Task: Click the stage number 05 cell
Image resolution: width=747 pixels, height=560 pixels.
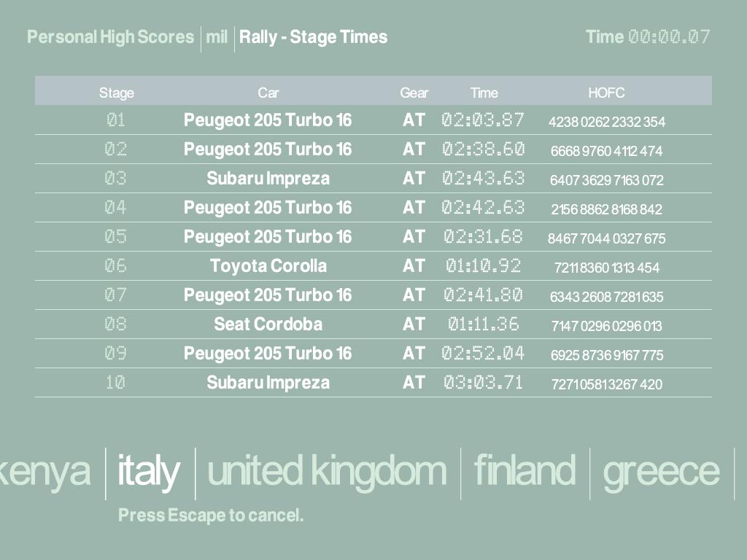Action: pos(116,237)
